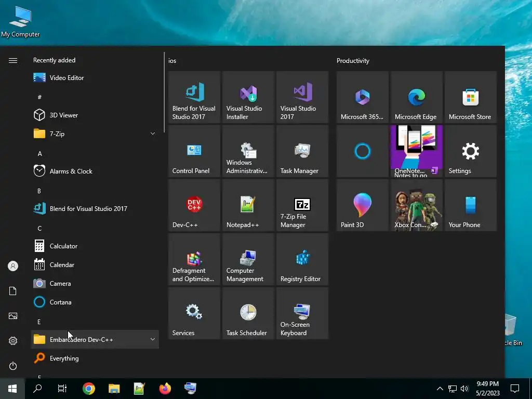Open On-Screen Keyboard tile

point(302,313)
